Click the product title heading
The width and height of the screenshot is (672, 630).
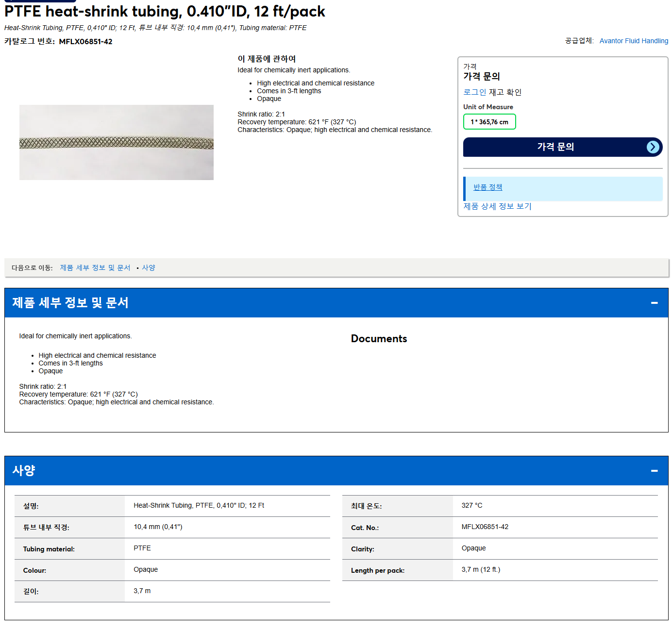tap(165, 11)
